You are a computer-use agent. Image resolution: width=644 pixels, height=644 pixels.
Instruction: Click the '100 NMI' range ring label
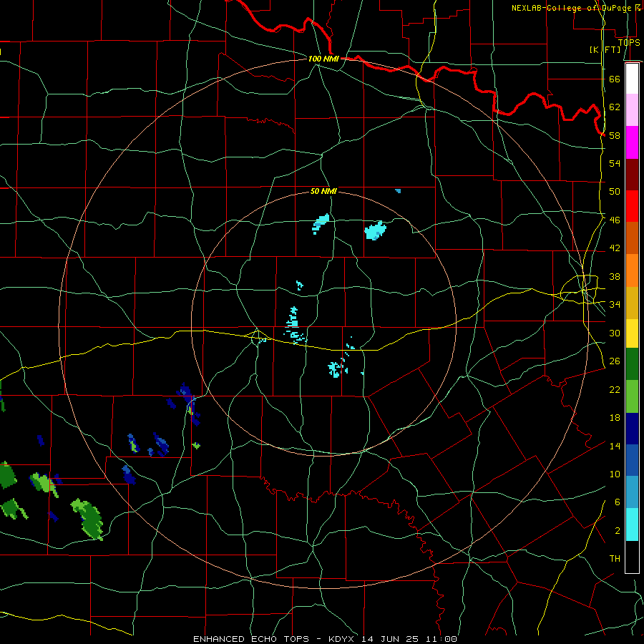323,59
